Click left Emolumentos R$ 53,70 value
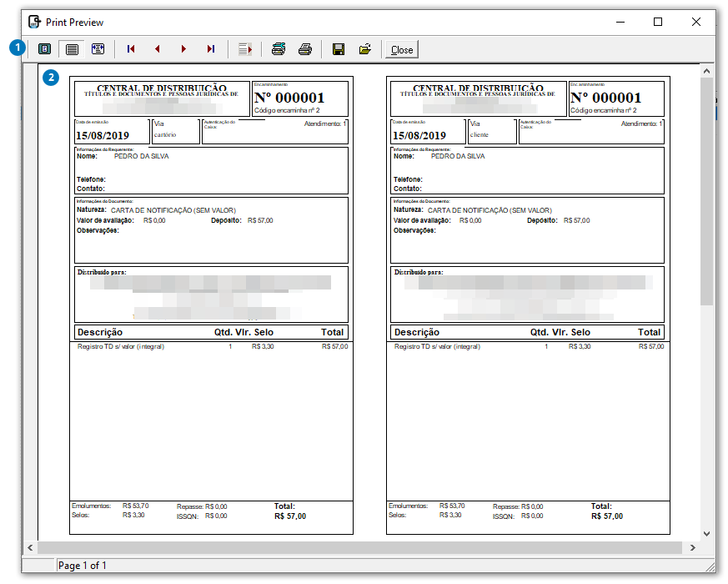Viewport: 728px width, 584px height. 136,506
